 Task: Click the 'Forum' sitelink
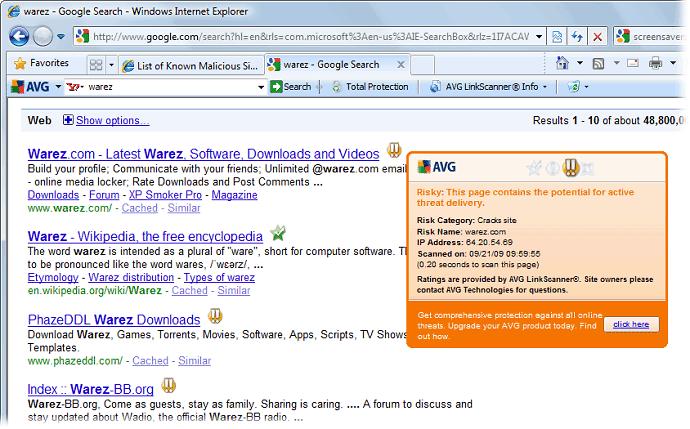tap(104, 195)
